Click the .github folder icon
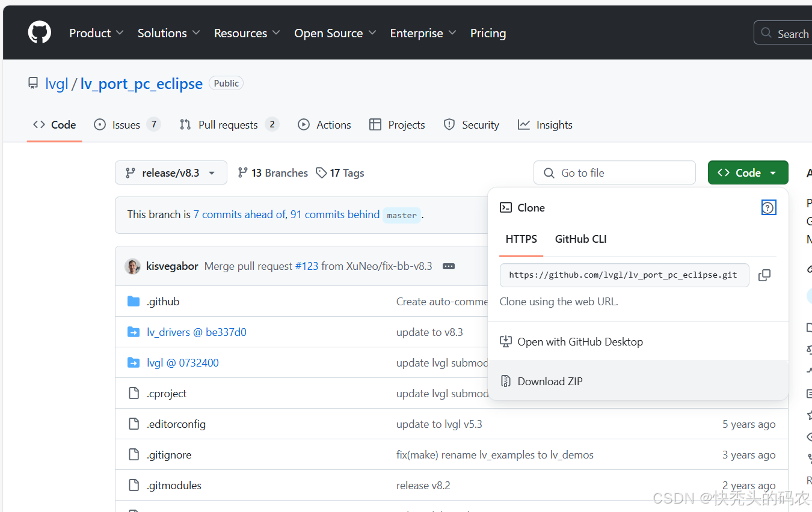This screenshot has width=812, height=512. [x=134, y=301]
